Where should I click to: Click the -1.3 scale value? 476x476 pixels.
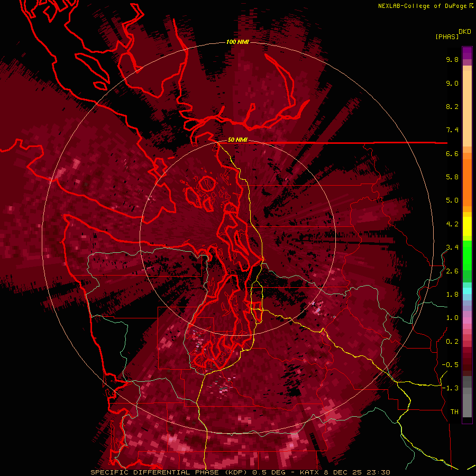click(450, 388)
